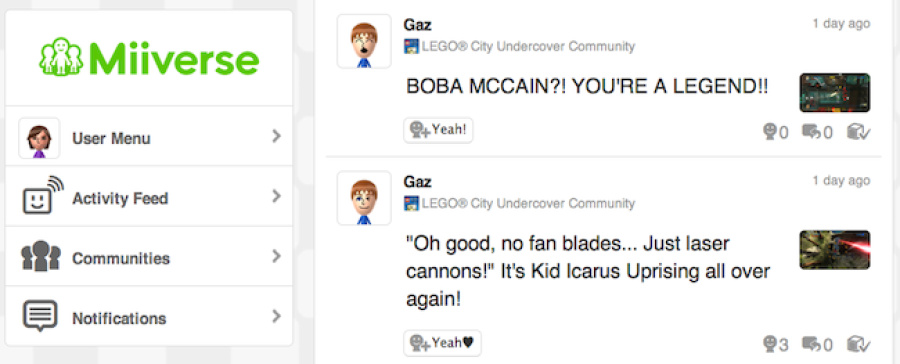The height and width of the screenshot is (364, 900).
Task: Open LEGO City Undercover Community link on first post
Action: 519,47
